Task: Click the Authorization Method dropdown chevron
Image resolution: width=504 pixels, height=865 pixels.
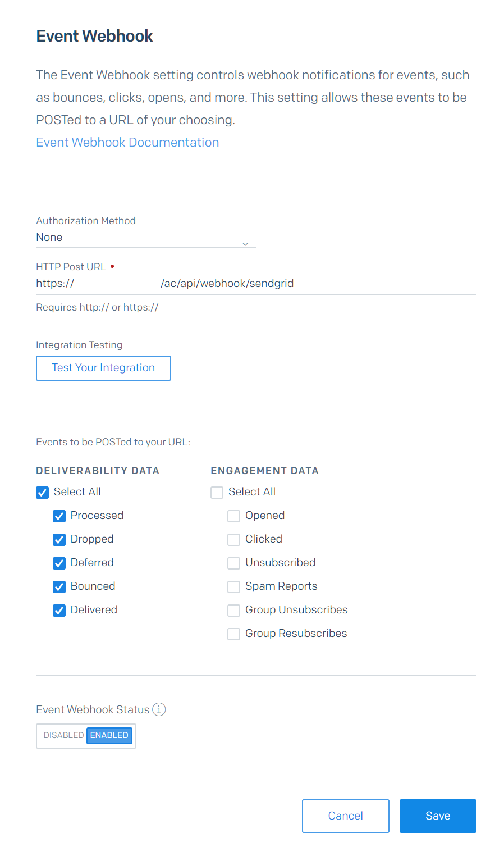Action: (245, 244)
